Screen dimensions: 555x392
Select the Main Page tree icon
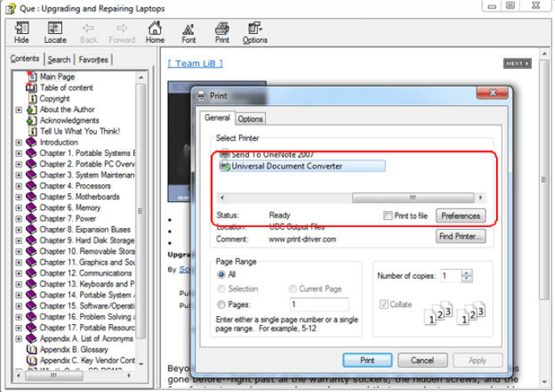point(32,76)
